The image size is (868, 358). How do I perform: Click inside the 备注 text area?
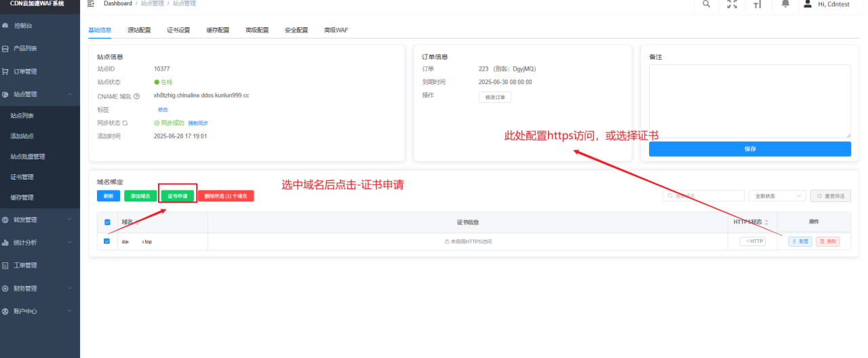749,101
